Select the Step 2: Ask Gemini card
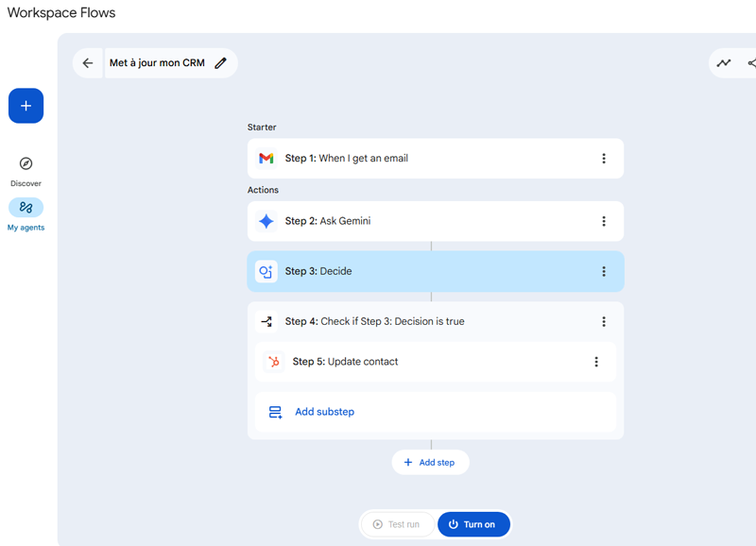The width and height of the screenshot is (756, 546). click(435, 221)
